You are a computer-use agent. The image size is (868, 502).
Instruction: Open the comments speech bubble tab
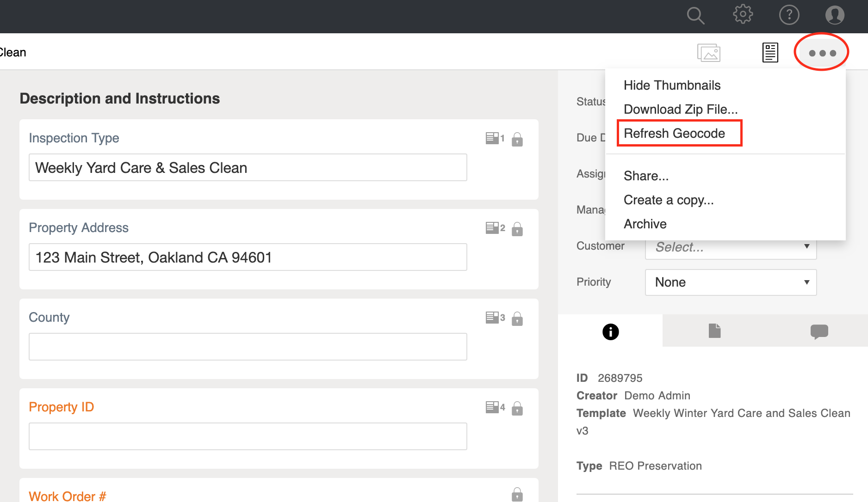(818, 331)
